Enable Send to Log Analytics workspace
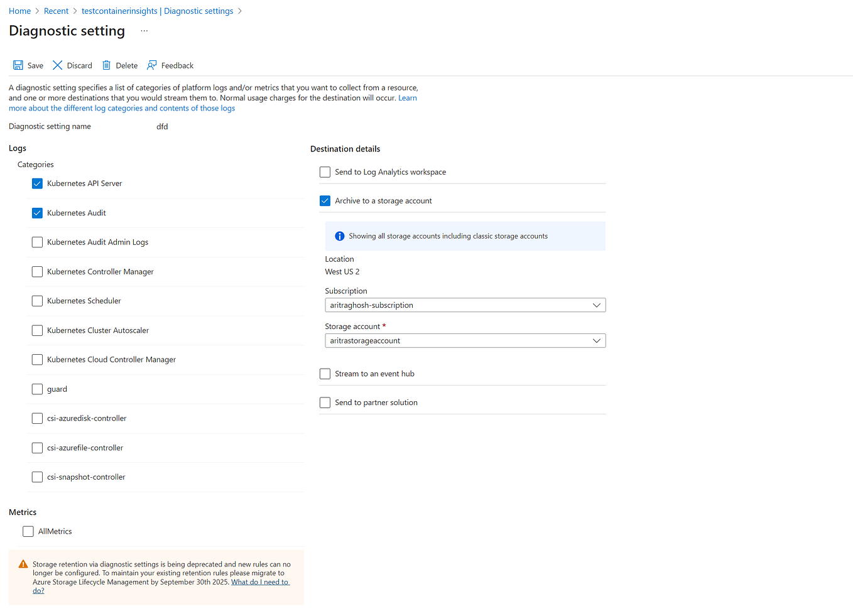Image resolution: width=853 pixels, height=616 pixels. [325, 171]
